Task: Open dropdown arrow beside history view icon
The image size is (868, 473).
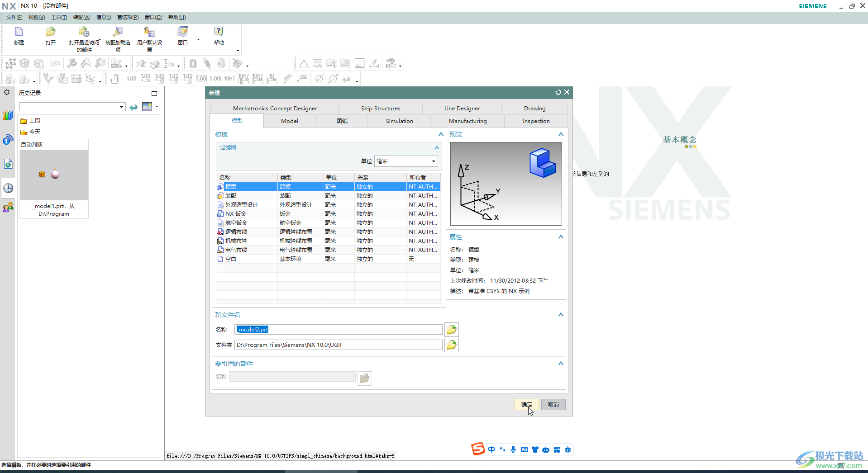Action: (157, 107)
